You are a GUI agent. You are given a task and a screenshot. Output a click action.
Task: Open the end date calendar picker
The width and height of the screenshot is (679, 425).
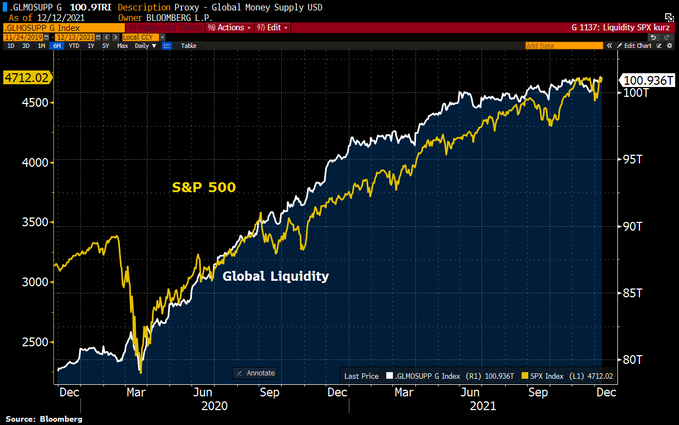click(98, 37)
